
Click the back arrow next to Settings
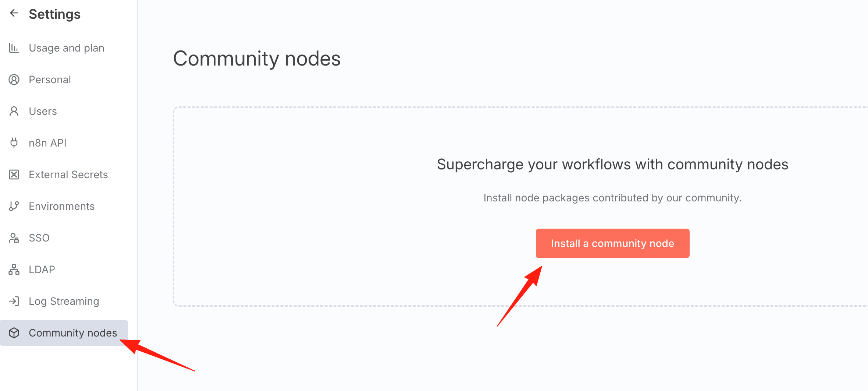pyautogui.click(x=14, y=13)
